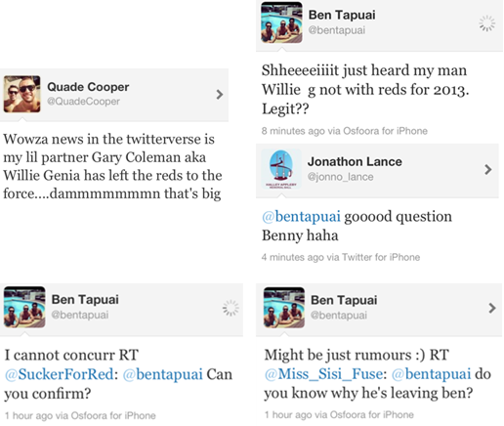Open Quade Cooper's profile picture
504x426 pixels.
[22, 94]
